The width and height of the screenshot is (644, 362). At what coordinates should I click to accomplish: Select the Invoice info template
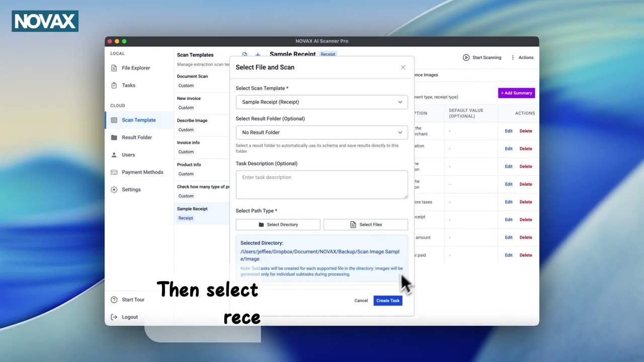pyautogui.click(x=202, y=147)
